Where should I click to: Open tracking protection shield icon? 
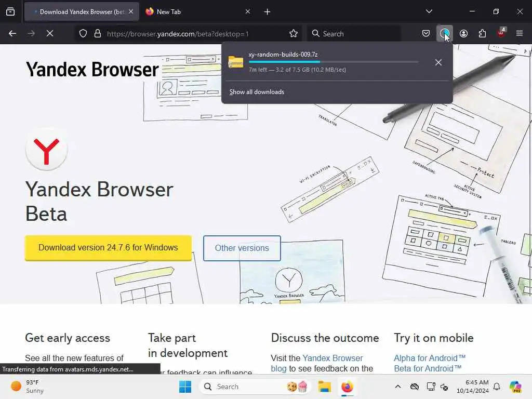point(83,34)
